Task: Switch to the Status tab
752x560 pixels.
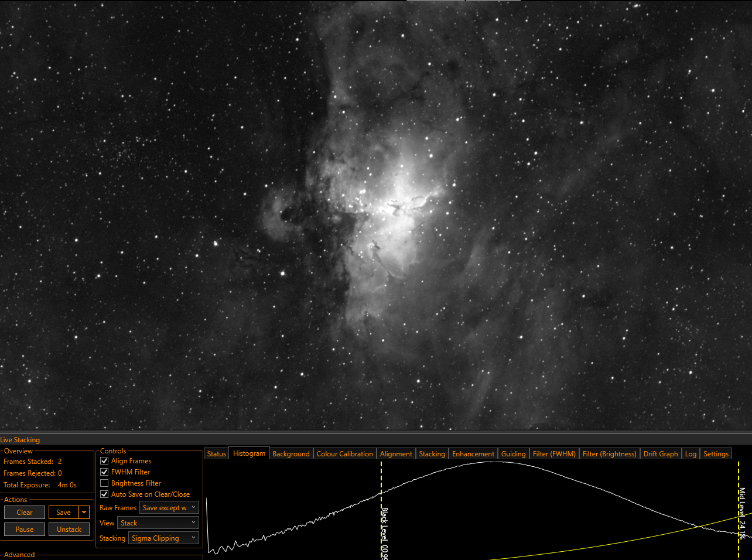Action: [x=217, y=454]
